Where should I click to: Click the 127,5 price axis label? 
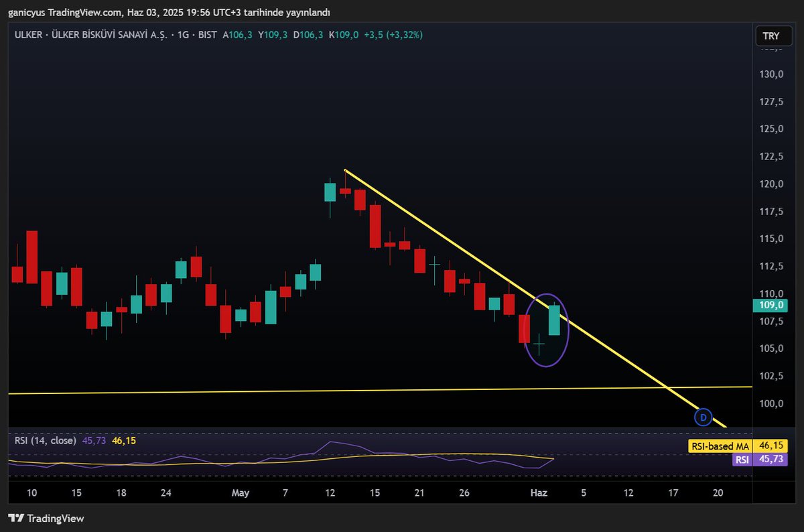[771, 102]
